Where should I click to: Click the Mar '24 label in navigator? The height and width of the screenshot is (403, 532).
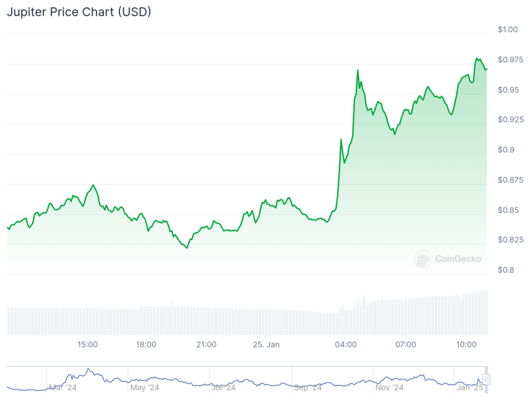point(62,387)
